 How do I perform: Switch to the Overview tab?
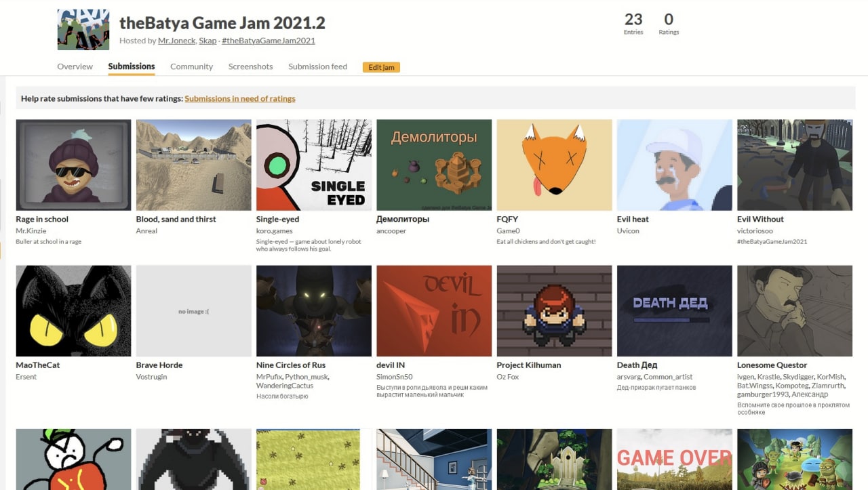click(x=75, y=66)
